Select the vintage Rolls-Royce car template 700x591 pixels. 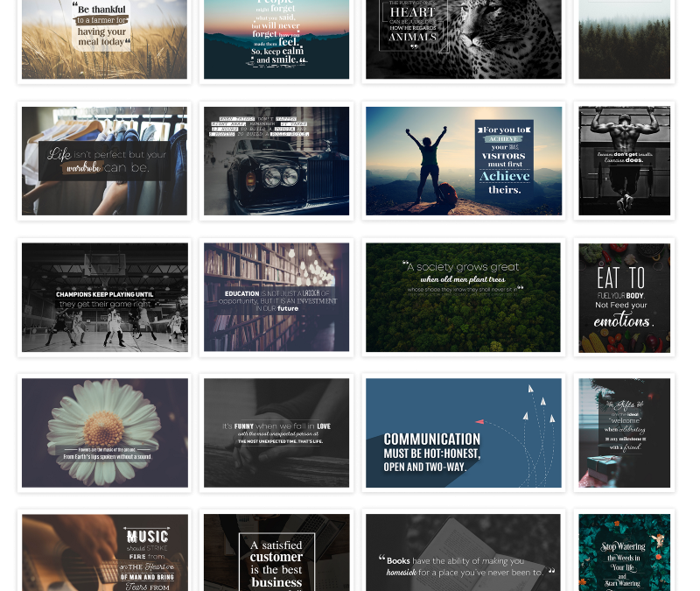[276, 161]
